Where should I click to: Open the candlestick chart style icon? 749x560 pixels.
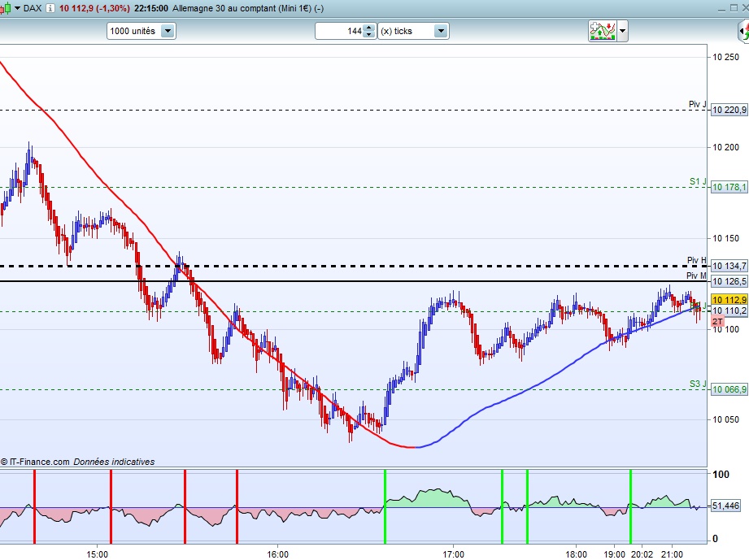point(5,8)
